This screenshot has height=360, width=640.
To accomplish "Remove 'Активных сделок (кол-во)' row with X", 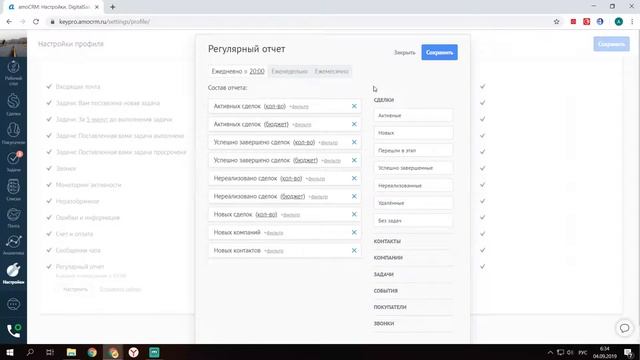I will pyautogui.click(x=354, y=106).
